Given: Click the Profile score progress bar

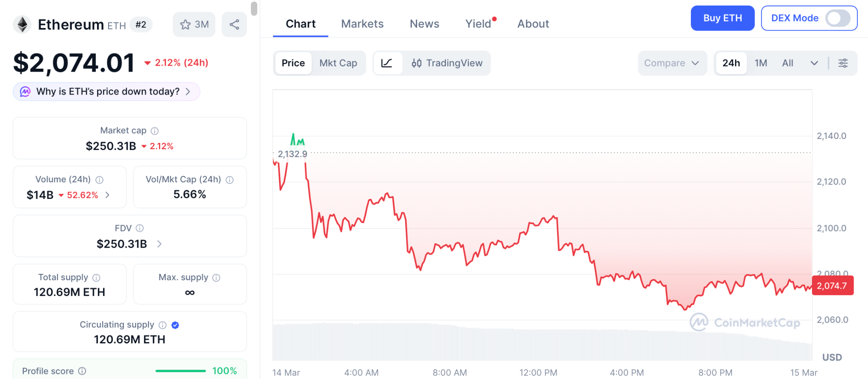Looking at the screenshot, I should pyautogui.click(x=181, y=371).
